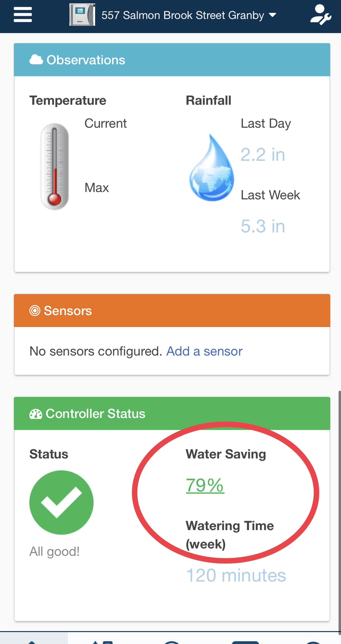This screenshot has height=644, width=341.
Task: Open the user settings wrench icon
Action: click(x=320, y=15)
